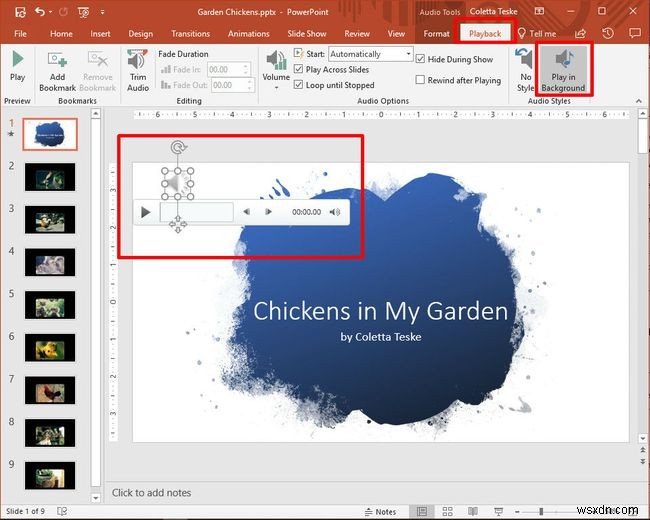This screenshot has height=520, width=650.
Task: Click the slide panel scroll-up arrow
Action: (x=96, y=113)
